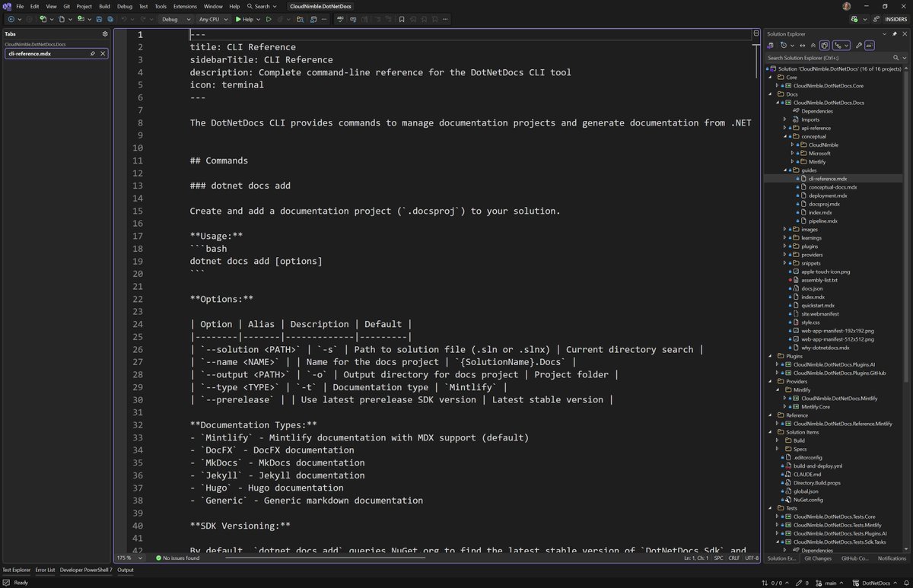Click the bookmark icon in the toolbar

[402, 19]
